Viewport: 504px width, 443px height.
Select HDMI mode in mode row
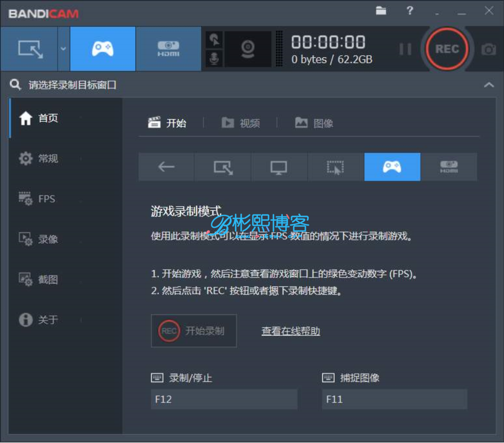[449, 167]
